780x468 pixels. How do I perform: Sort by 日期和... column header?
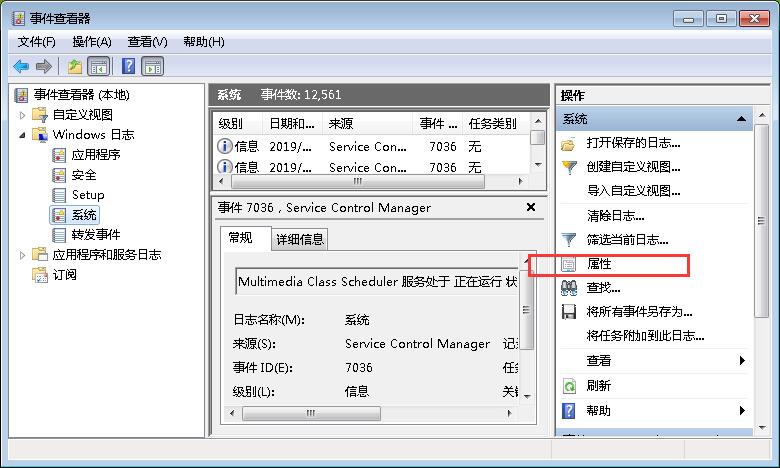[x=292, y=123]
